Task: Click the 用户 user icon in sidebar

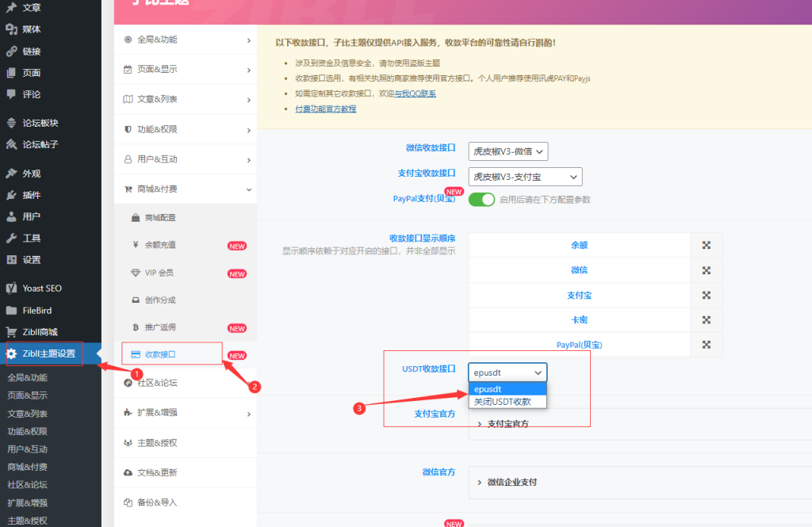Action: [11, 216]
